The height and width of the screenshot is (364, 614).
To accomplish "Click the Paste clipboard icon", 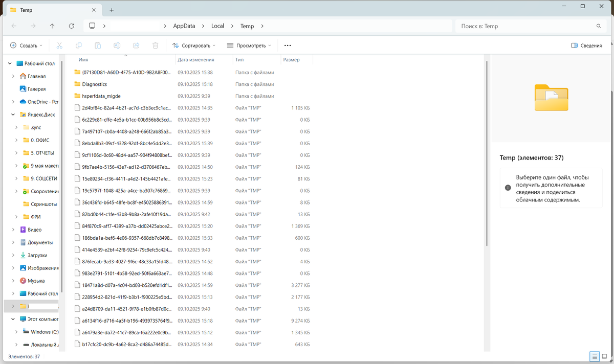I will (98, 45).
